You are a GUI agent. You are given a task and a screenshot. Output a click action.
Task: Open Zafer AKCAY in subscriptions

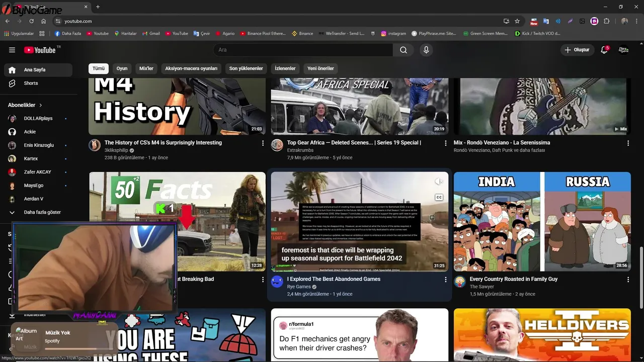pyautogui.click(x=38, y=172)
